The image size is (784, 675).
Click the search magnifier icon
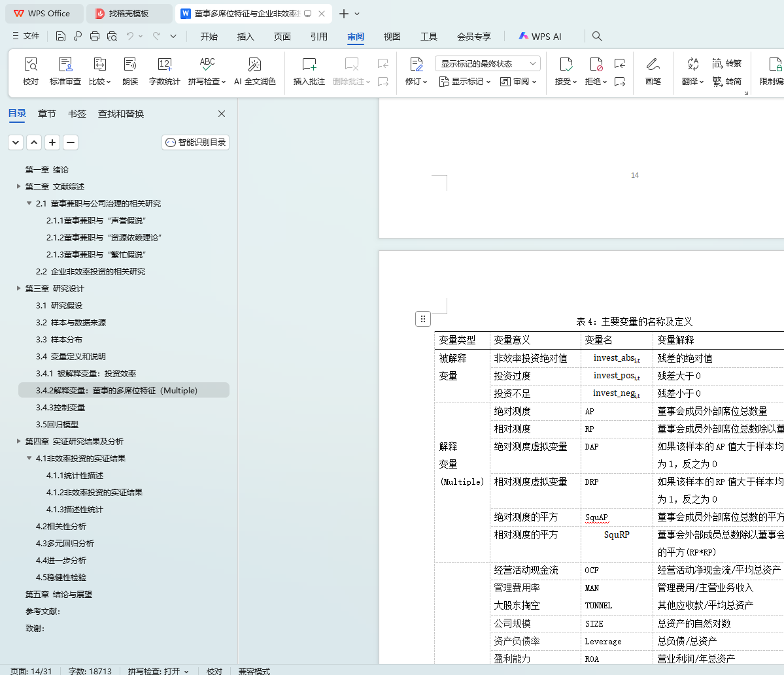[x=597, y=36]
